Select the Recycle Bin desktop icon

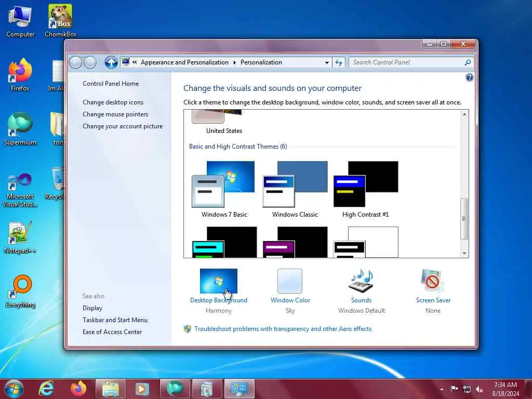[56, 183]
